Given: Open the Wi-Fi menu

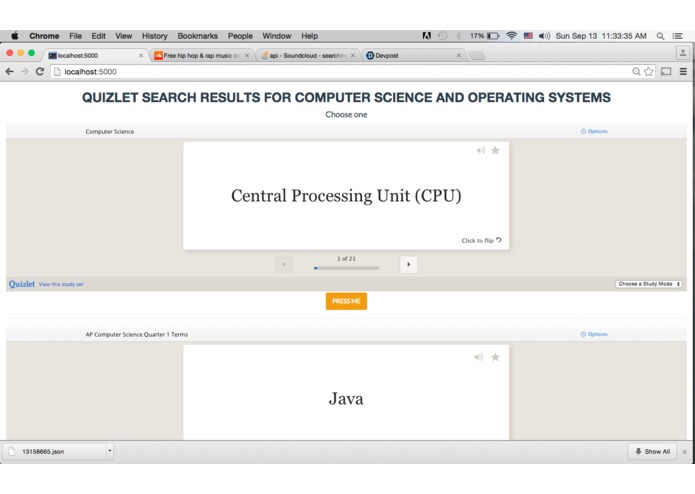Looking at the screenshot, I should click(511, 36).
